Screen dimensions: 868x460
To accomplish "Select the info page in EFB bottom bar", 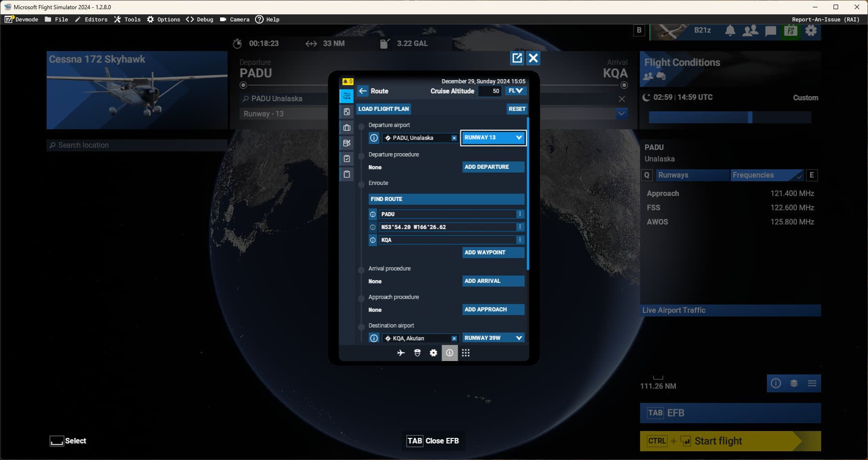I will (449, 353).
